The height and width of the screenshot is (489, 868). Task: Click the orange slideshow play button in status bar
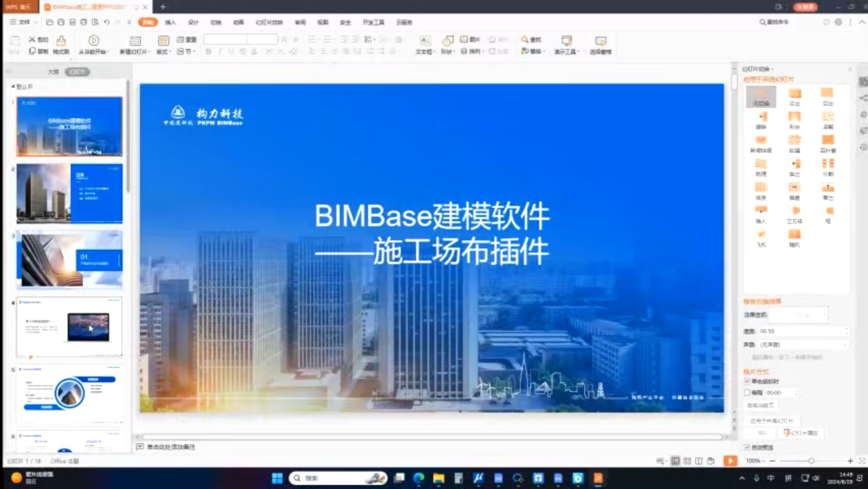[x=730, y=460]
